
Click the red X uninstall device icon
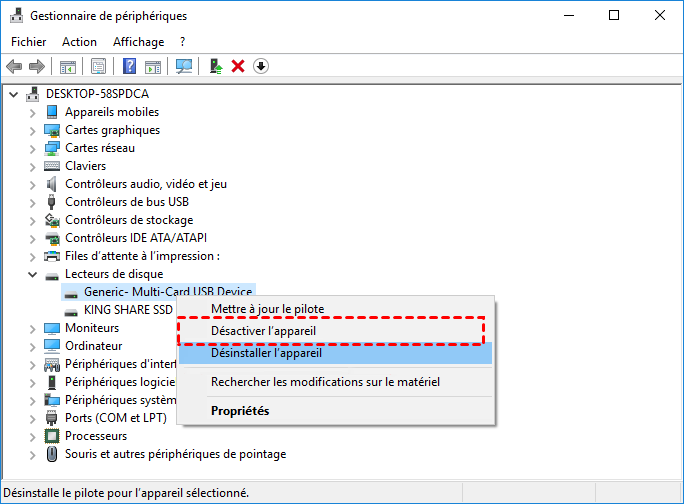pos(238,66)
